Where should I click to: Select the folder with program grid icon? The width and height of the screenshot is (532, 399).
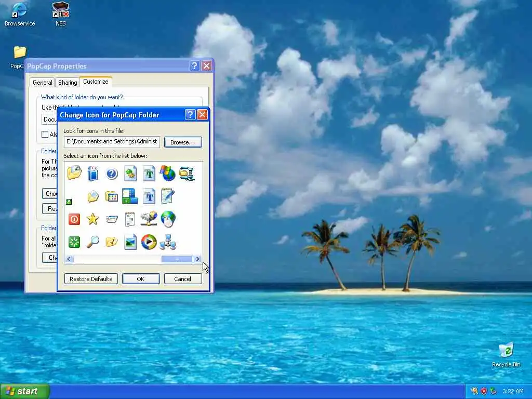[111, 196]
